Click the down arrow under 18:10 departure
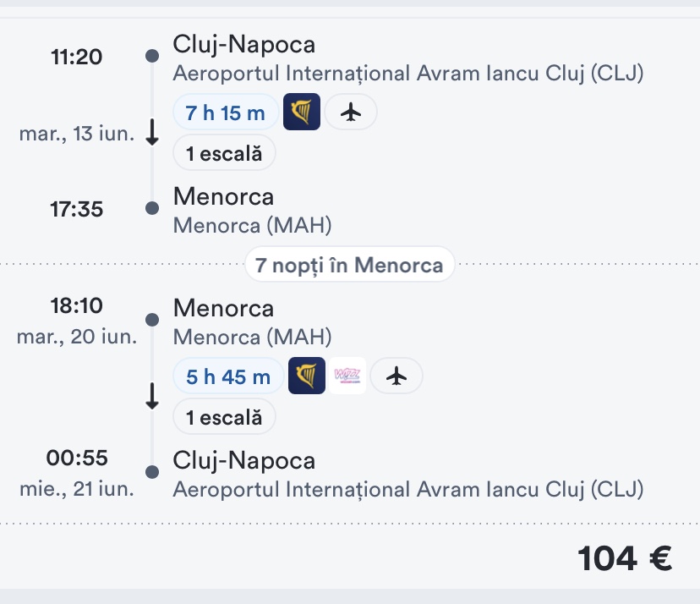 coord(152,397)
